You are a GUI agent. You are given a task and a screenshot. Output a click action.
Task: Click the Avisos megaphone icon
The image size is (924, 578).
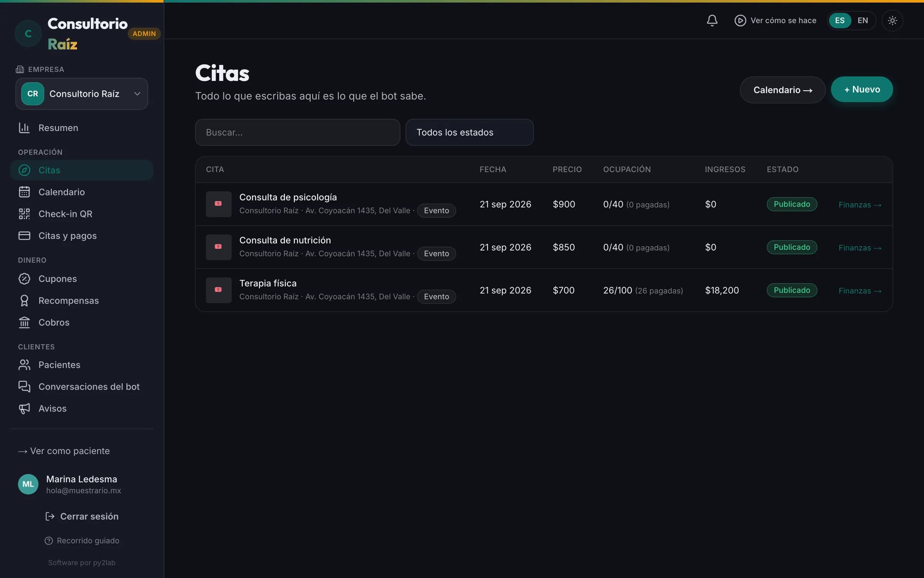coord(24,408)
